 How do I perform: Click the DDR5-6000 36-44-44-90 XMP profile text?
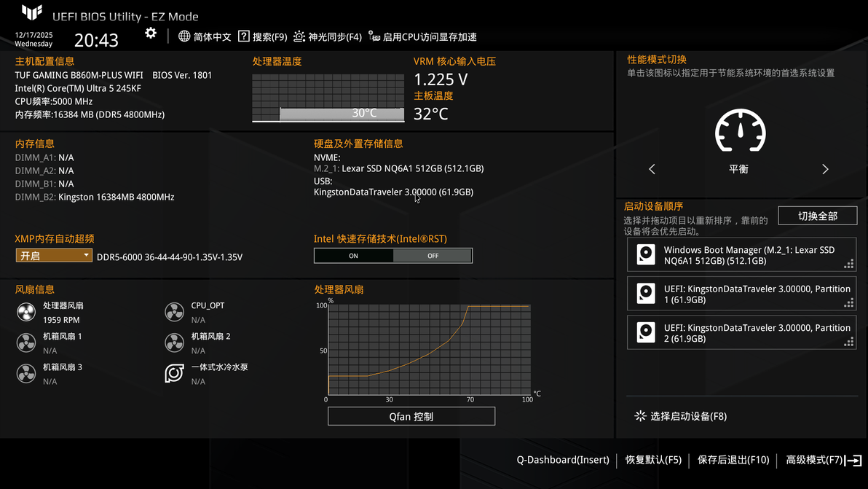170,257
